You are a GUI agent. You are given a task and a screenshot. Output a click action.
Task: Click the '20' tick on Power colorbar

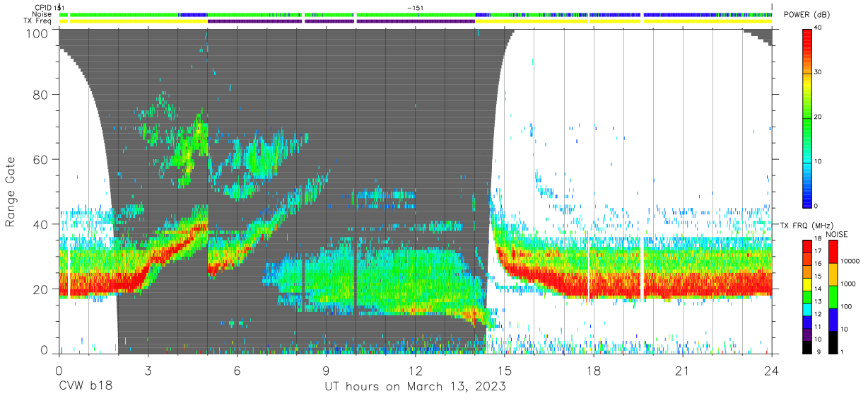[x=819, y=117]
